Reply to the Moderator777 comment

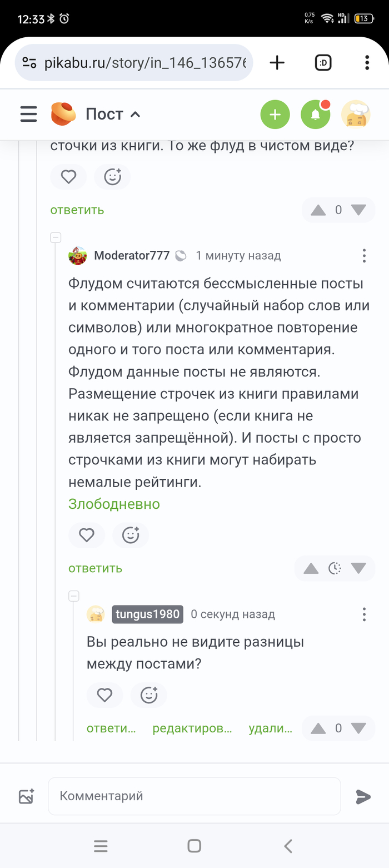95,568
